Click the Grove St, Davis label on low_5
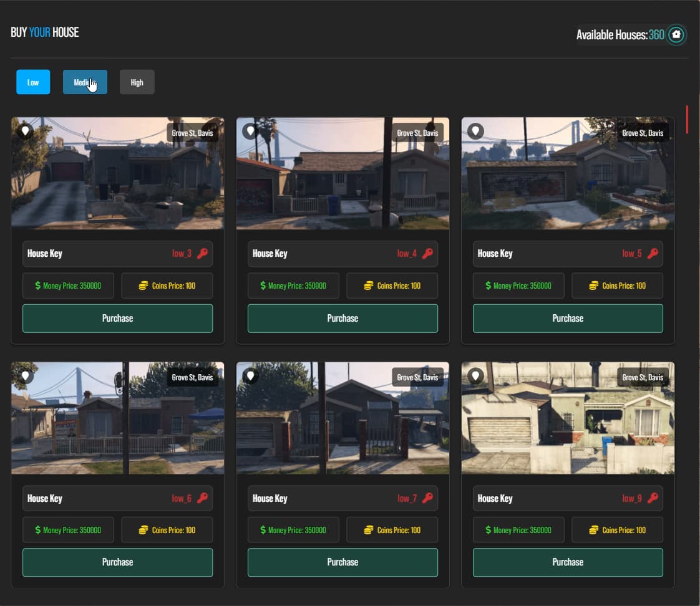700x606 pixels. pyautogui.click(x=643, y=133)
